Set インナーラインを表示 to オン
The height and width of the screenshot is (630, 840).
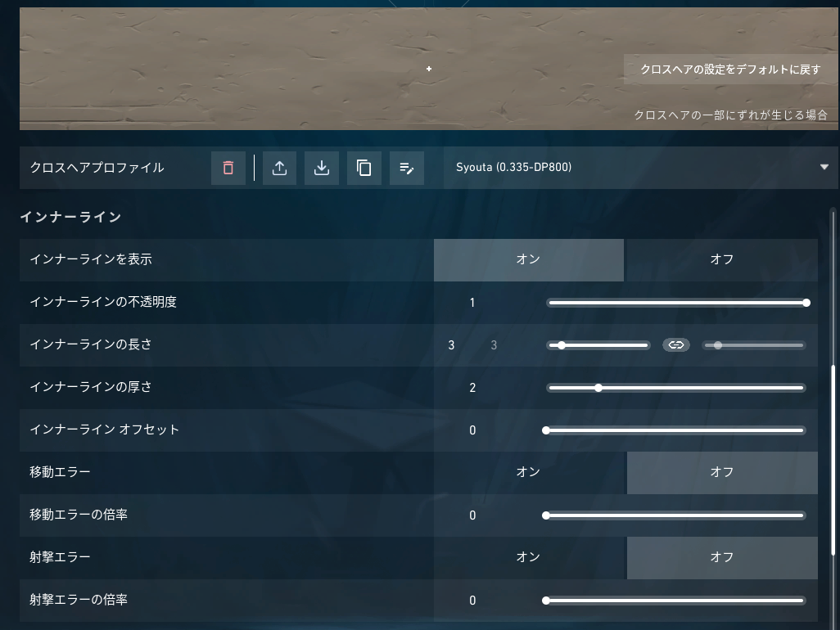(529, 260)
